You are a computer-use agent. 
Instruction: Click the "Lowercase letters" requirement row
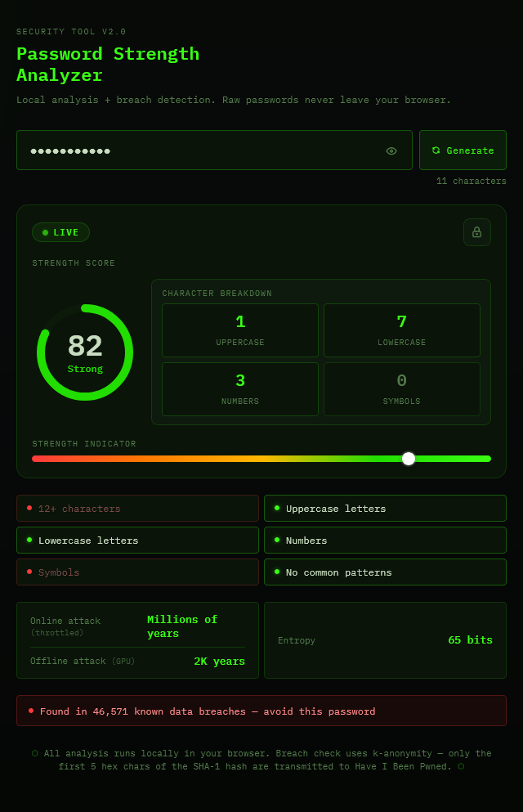pos(137,541)
